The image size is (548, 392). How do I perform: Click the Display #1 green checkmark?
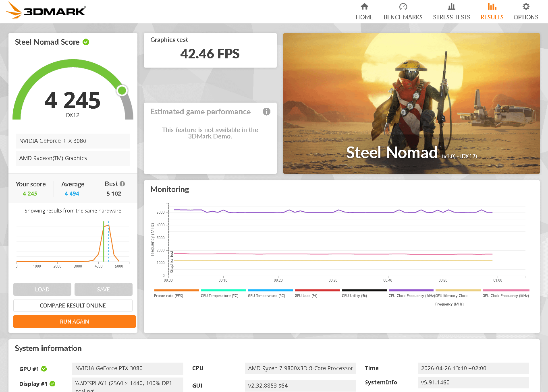pos(52,384)
